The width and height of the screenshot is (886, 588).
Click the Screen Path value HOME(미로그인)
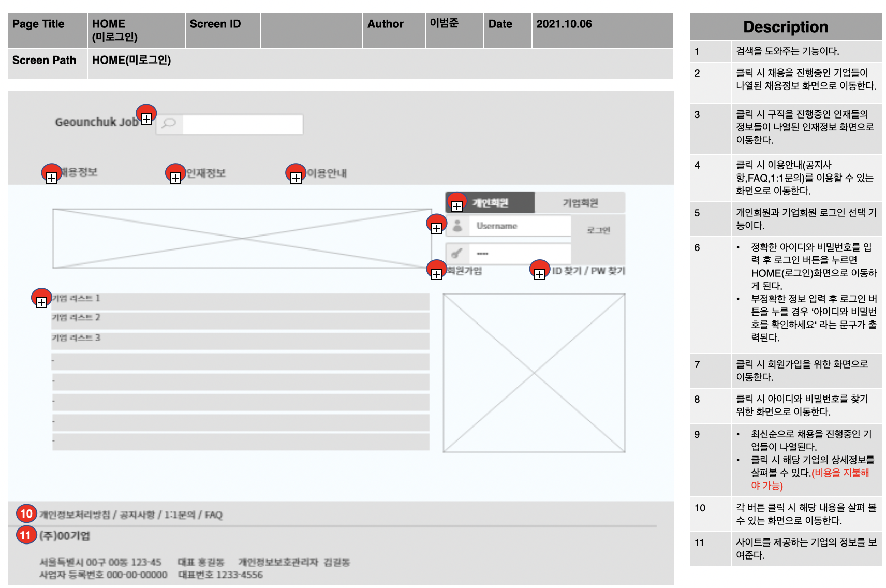(131, 60)
